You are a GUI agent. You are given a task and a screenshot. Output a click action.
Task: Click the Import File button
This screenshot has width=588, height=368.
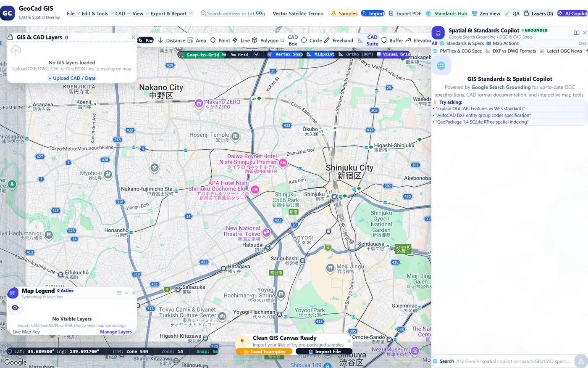[x=324, y=352]
